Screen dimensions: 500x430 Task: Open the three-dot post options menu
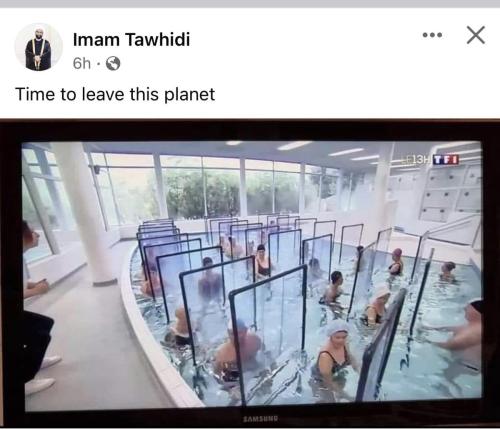click(x=432, y=35)
